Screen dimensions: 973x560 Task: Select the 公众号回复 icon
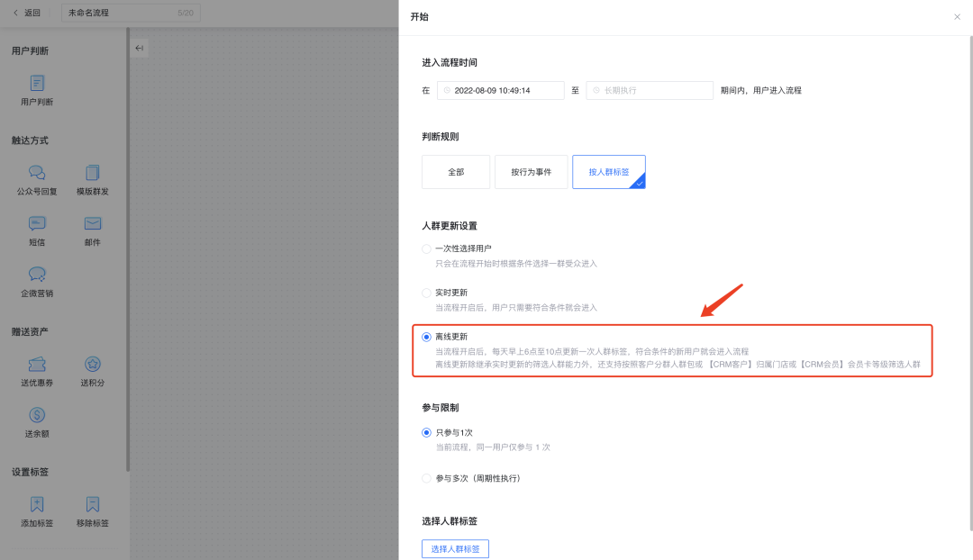(x=37, y=172)
